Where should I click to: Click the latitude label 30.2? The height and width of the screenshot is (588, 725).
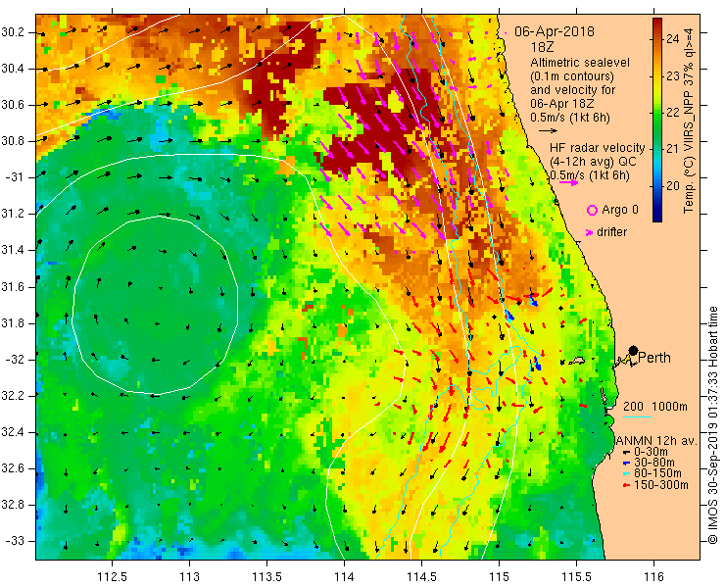[x=13, y=32]
